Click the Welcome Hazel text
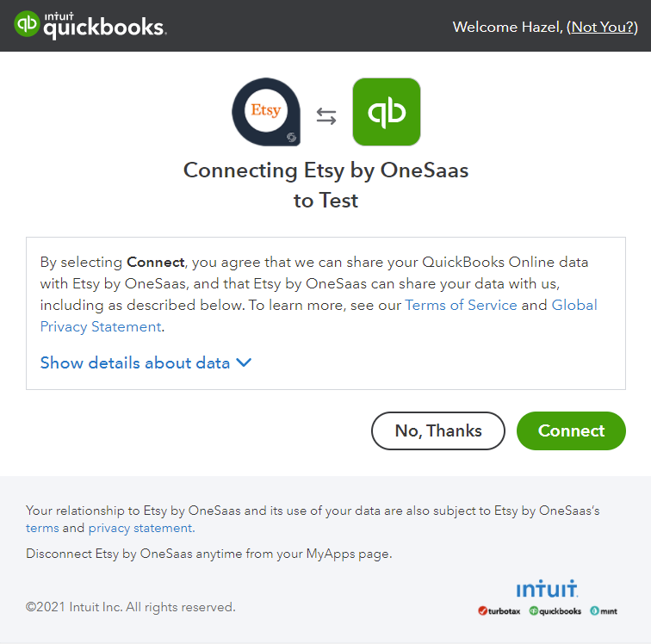 [507, 27]
